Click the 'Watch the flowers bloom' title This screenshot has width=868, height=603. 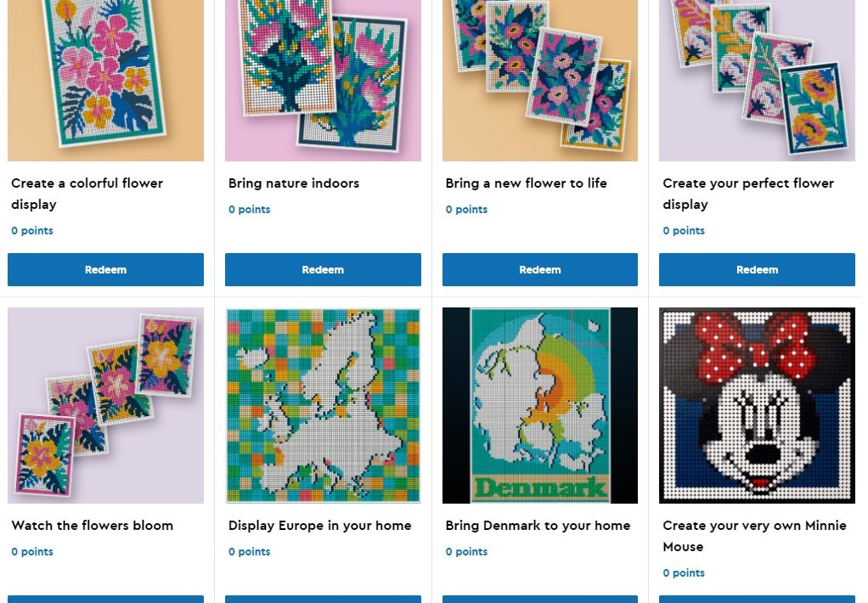point(93,526)
